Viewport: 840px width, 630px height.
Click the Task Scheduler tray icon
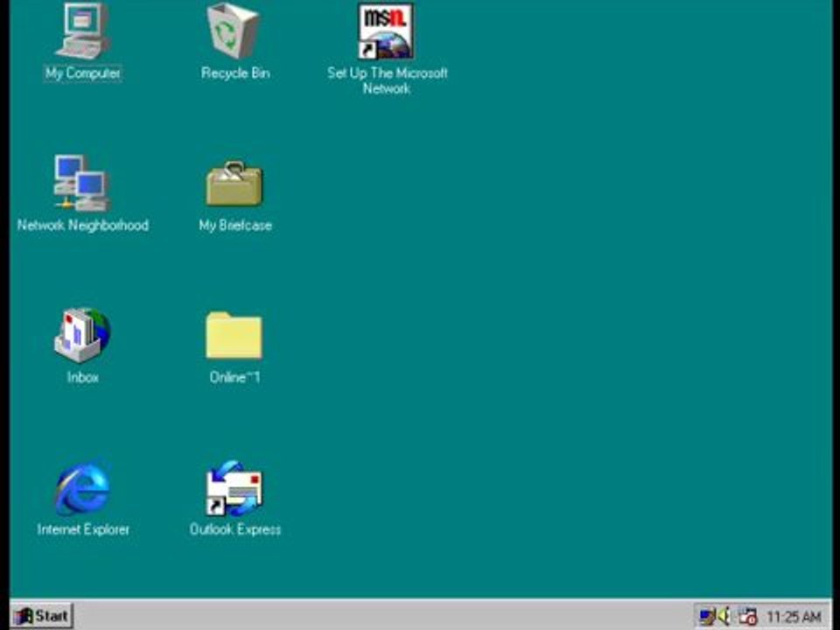747,617
